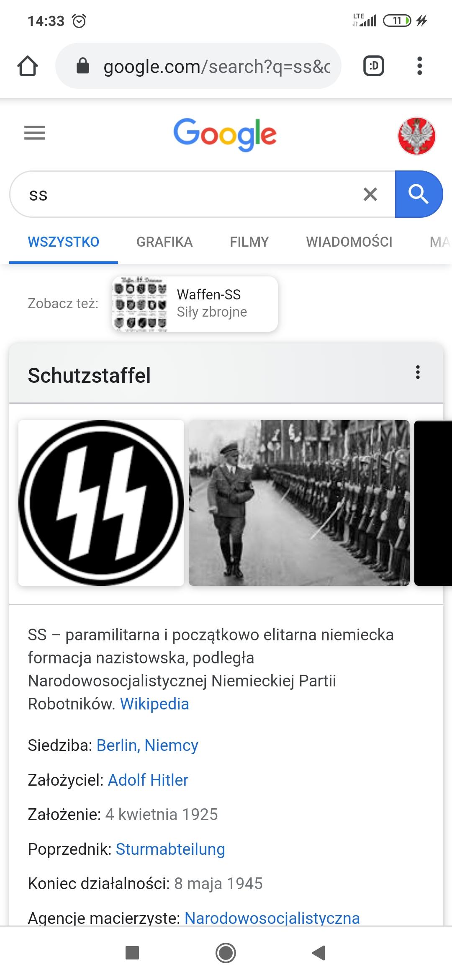Open the Schutzstaffel panel options menu
This screenshot has height=980, width=452.
(x=418, y=372)
